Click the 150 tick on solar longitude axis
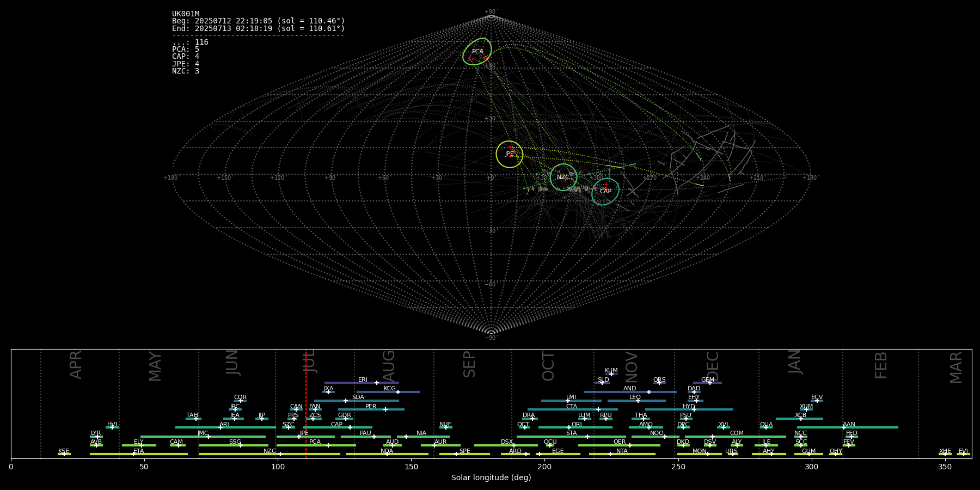 click(x=411, y=467)
